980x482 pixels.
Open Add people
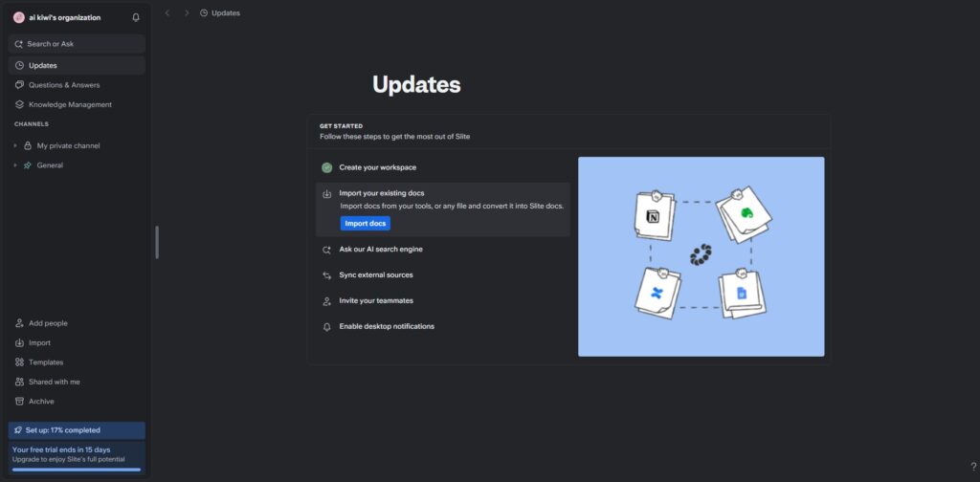coord(48,323)
